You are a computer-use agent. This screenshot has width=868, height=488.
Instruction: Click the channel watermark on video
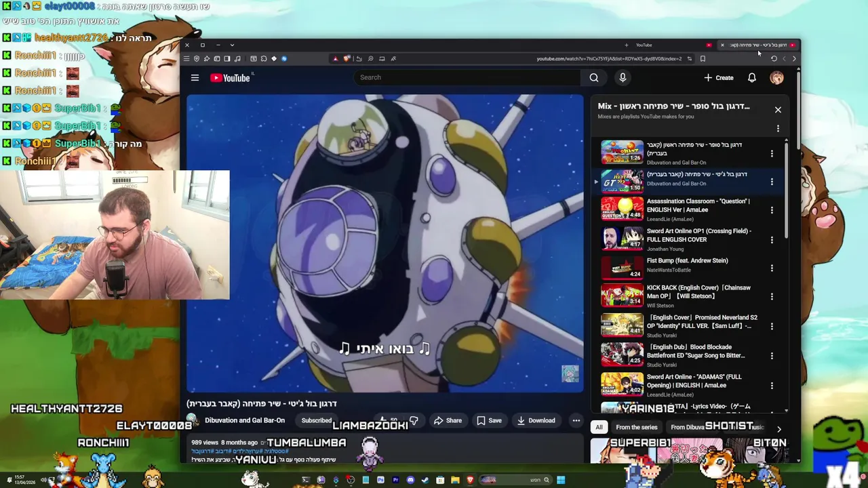pyautogui.click(x=570, y=373)
